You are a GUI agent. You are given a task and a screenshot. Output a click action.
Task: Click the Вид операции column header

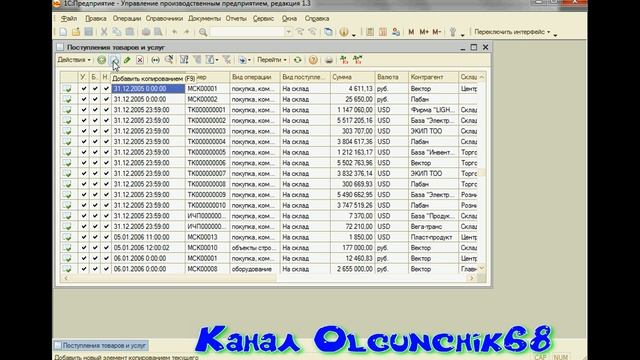pos(255,77)
